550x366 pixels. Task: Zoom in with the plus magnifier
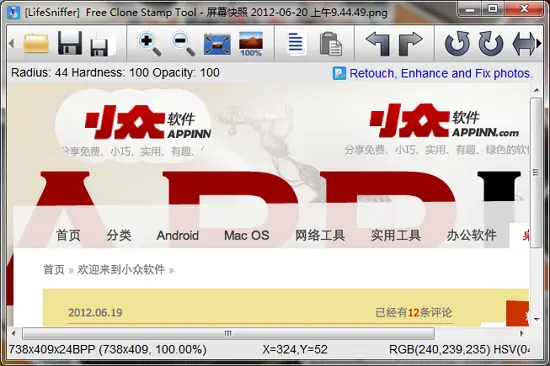[149, 44]
